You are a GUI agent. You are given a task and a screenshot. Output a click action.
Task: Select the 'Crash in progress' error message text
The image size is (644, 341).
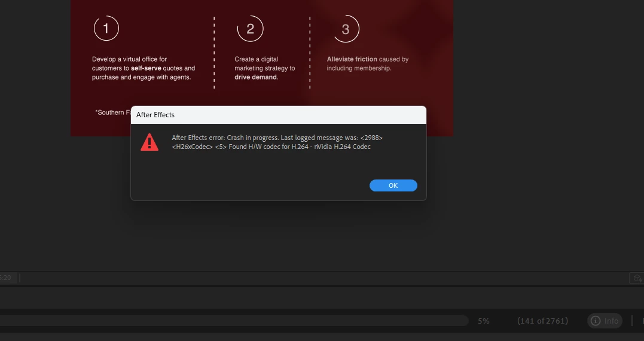277,142
